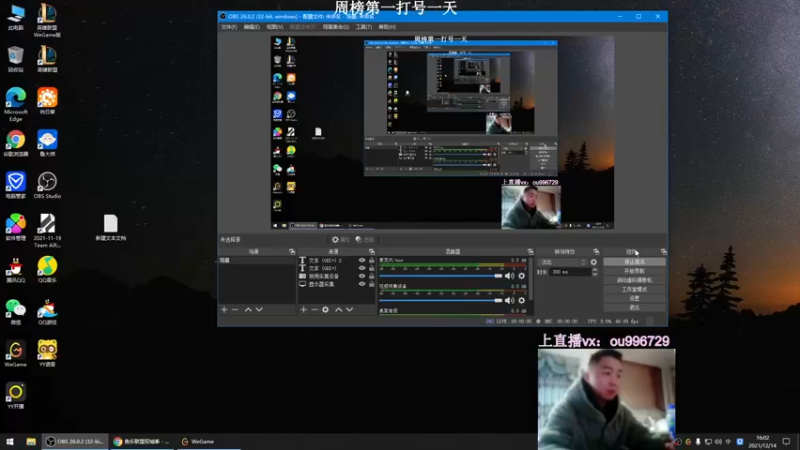Toggle visibility of second Text (GDI+) source

[362, 268]
